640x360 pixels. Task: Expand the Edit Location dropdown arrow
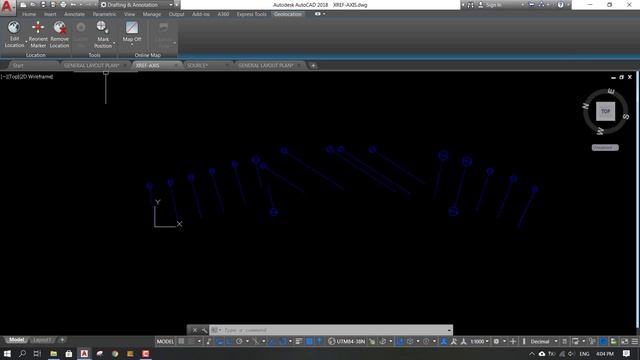[x=27, y=42]
